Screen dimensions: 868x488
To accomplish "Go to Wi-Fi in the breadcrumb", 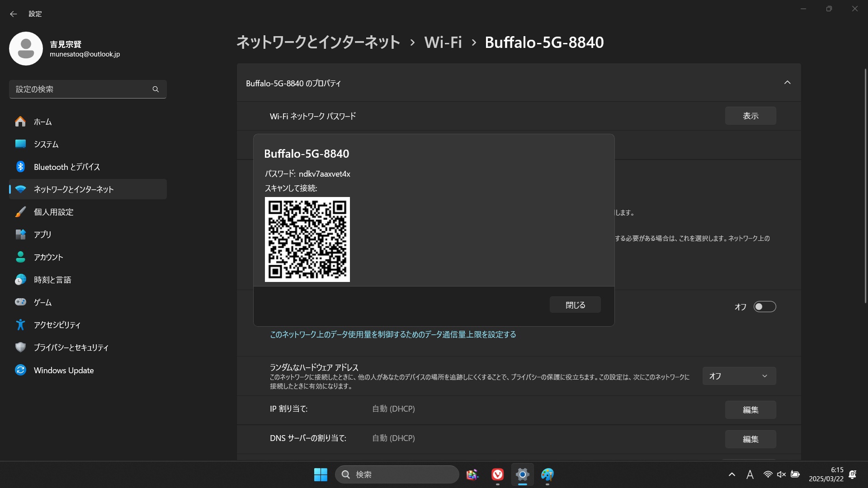I will tap(443, 42).
